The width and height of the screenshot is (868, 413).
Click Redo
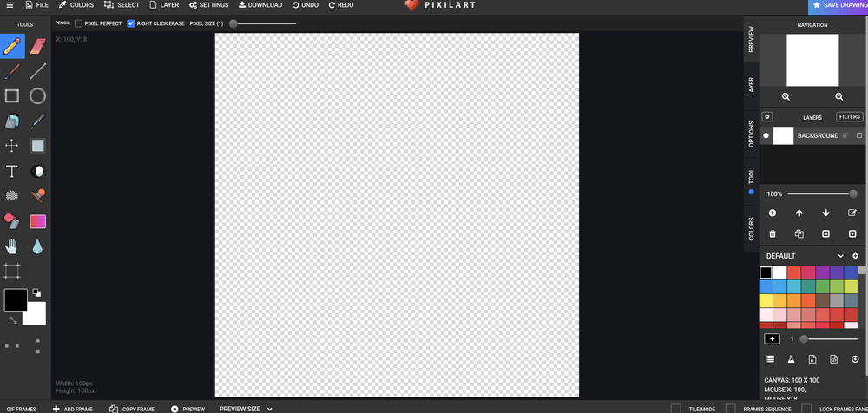(341, 5)
